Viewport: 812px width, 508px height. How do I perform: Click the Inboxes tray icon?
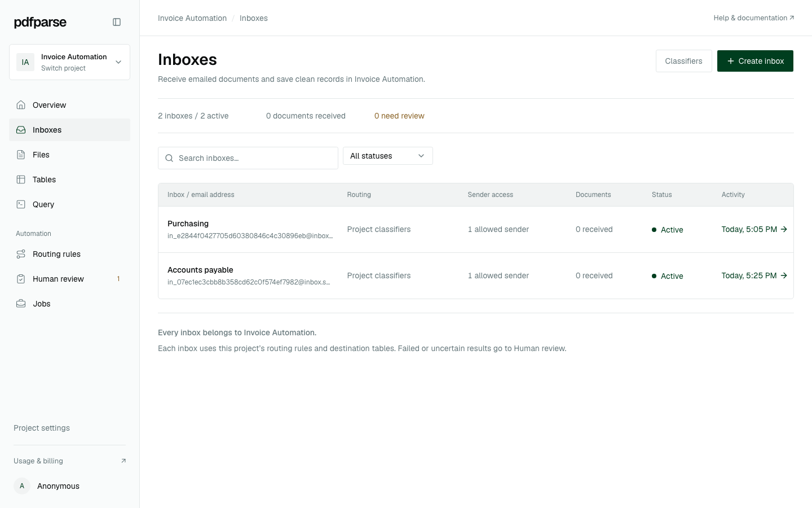(21, 130)
